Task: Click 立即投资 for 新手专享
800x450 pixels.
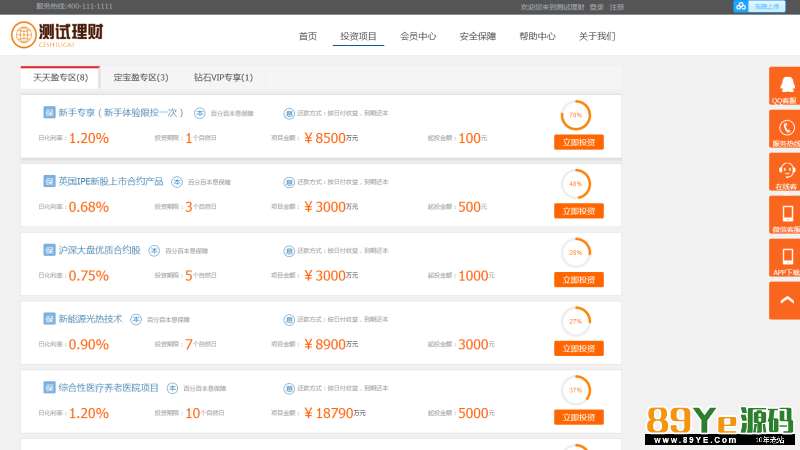Action: click(579, 142)
